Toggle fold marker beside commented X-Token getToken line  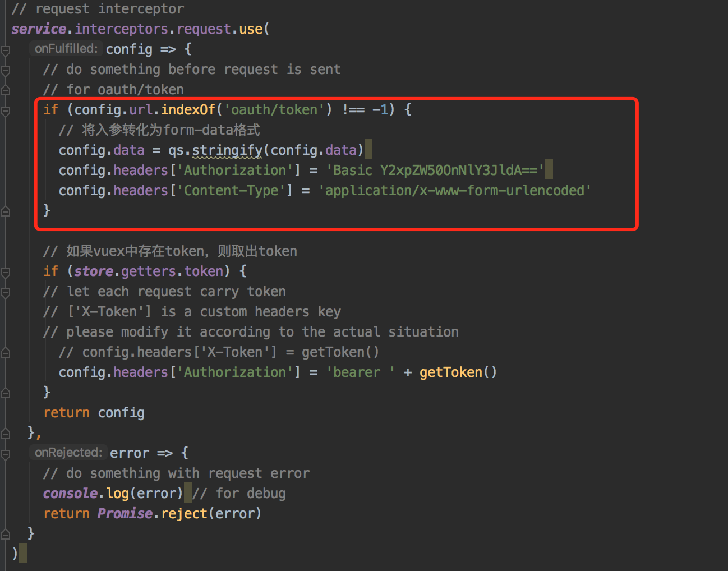click(x=6, y=352)
